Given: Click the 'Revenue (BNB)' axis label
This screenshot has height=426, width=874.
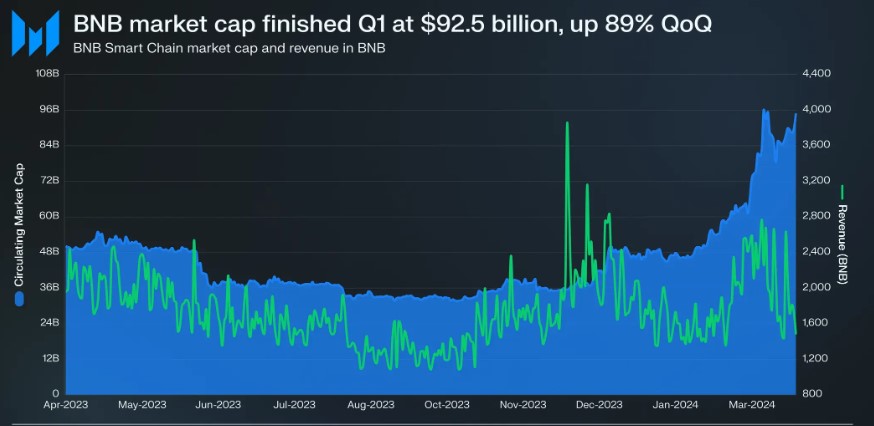Looking at the screenshot, I should pos(842,245).
